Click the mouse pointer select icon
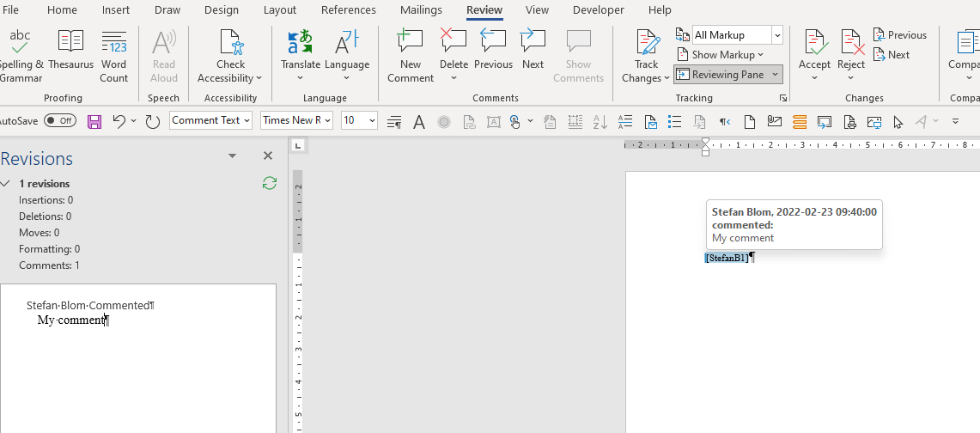 [x=898, y=122]
